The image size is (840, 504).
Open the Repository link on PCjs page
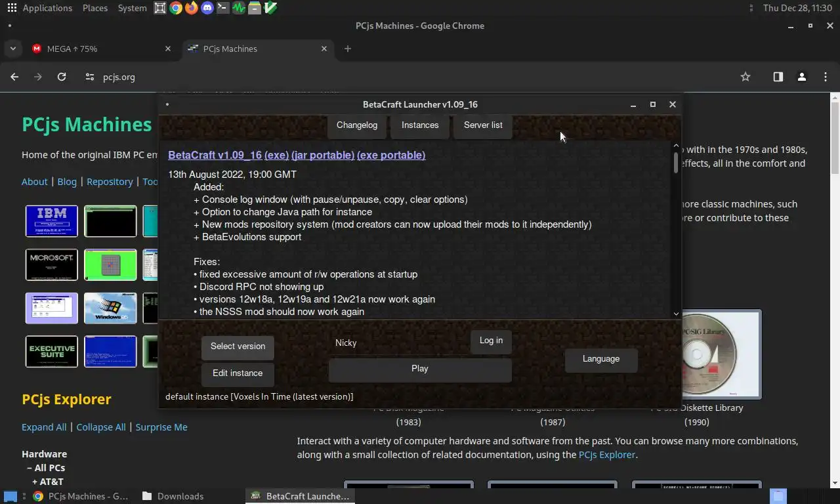(x=110, y=182)
